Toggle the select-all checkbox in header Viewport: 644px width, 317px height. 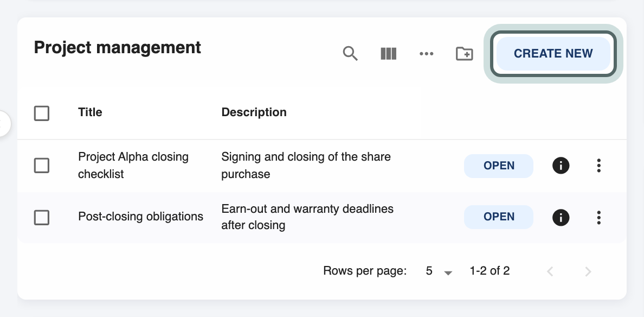click(x=42, y=113)
